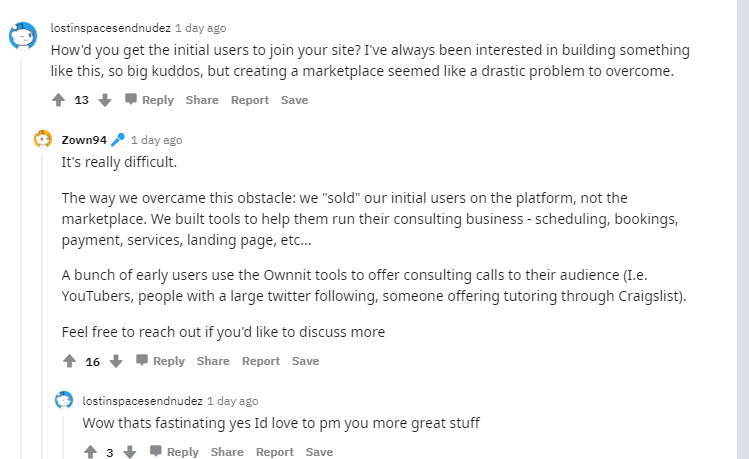Downvote Zown94's reply about the marketplace
Screen dimensions: 749x459
coord(116,361)
